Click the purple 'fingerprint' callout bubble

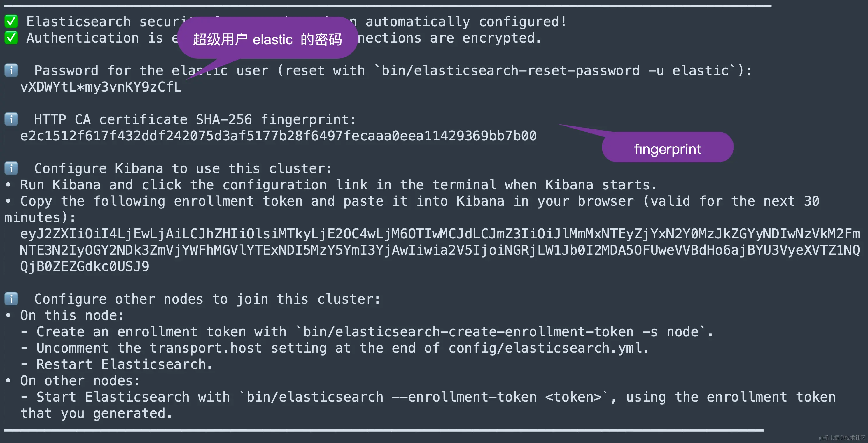[x=668, y=147]
